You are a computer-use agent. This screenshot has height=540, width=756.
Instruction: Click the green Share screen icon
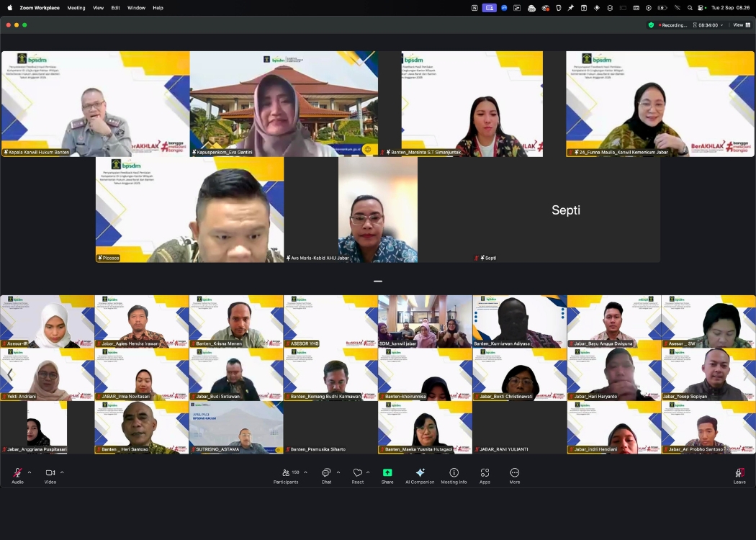tap(387, 472)
